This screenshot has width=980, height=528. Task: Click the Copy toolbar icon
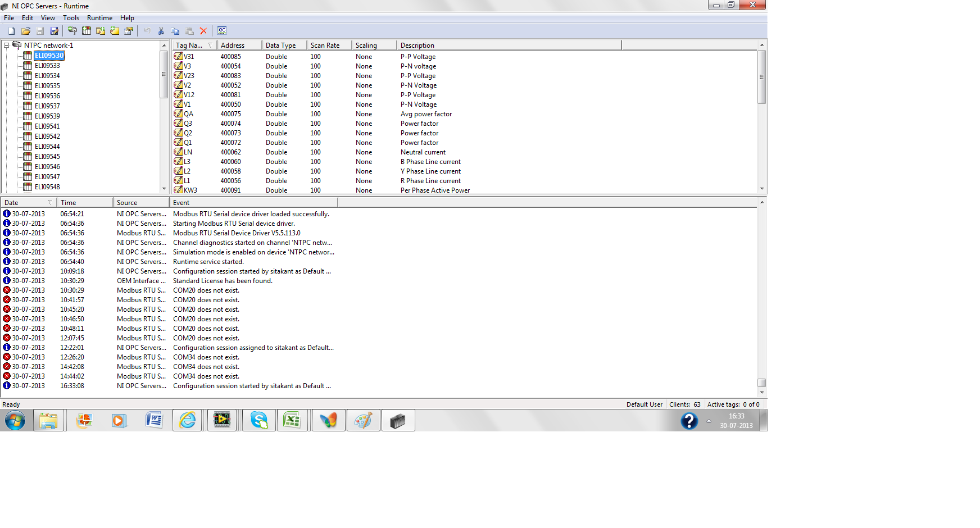tap(175, 31)
